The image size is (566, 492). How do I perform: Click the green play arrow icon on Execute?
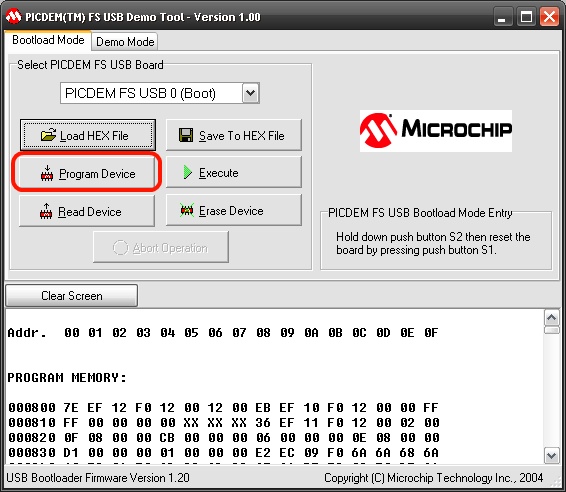coord(188,172)
